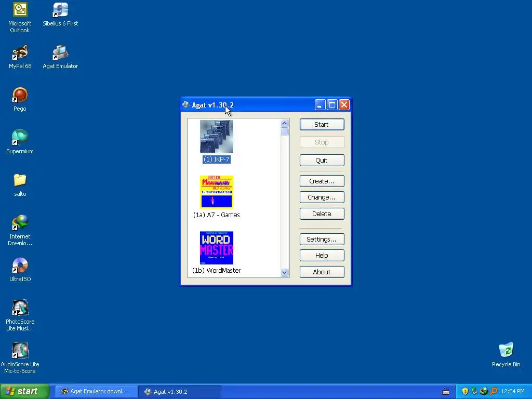
Task: Click the (1b) WordMaster label
Action: 217,270
